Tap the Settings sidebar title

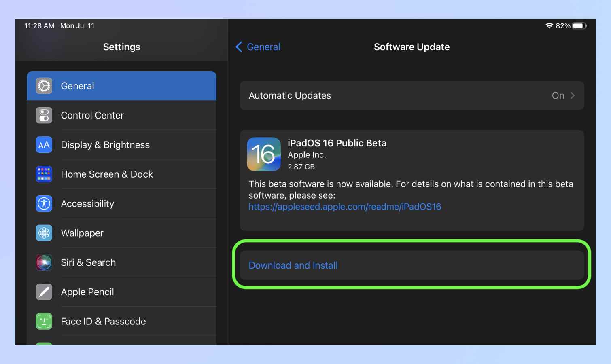121,47
